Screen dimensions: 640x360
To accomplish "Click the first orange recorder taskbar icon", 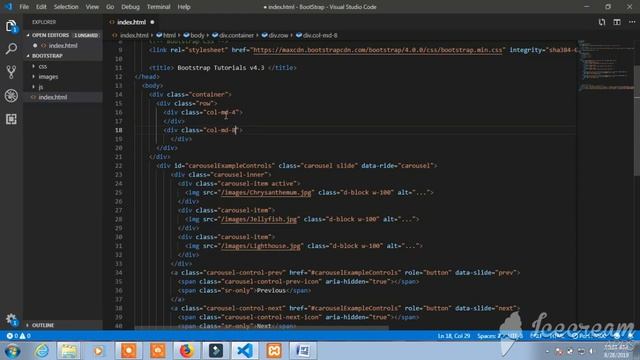I will click(129, 351).
